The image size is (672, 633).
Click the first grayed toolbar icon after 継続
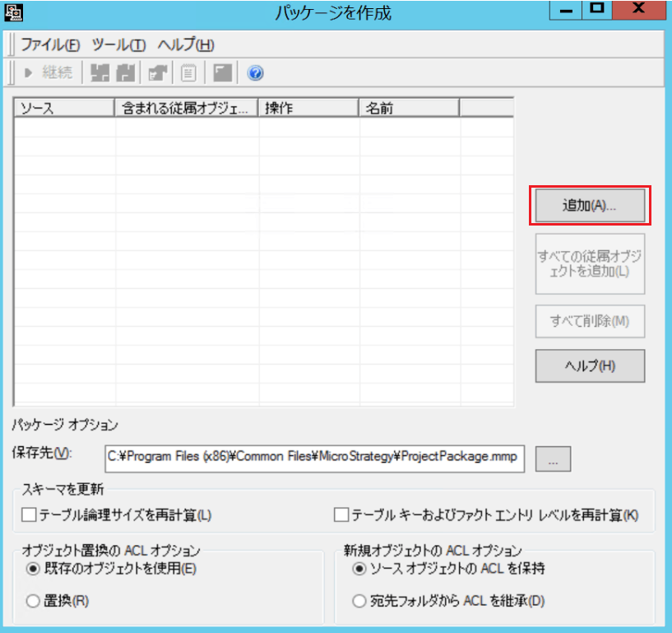(x=100, y=72)
